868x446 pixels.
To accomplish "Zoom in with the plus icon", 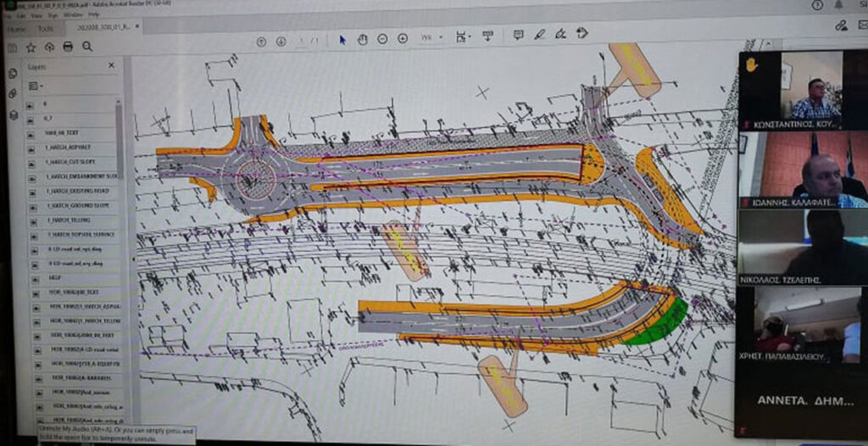I will tap(403, 39).
